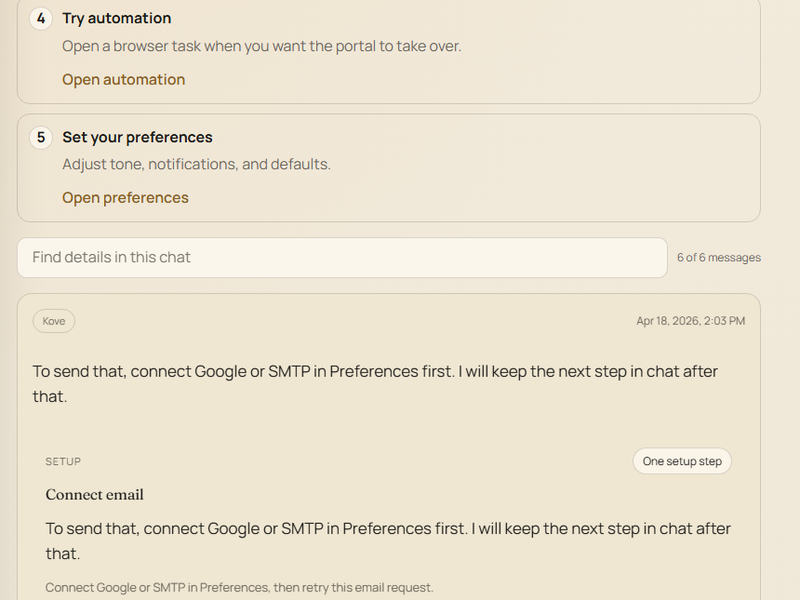The width and height of the screenshot is (800, 600).
Task: Click the "retry this email request" hint
Action: point(239,588)
